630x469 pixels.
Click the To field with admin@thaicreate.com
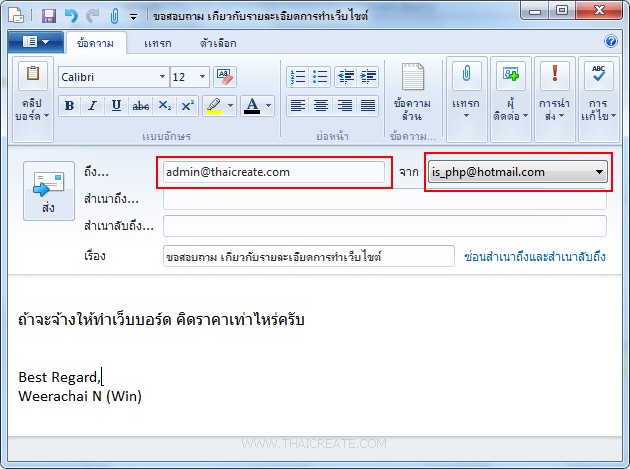pyautogui.click(x=274, y=172)
